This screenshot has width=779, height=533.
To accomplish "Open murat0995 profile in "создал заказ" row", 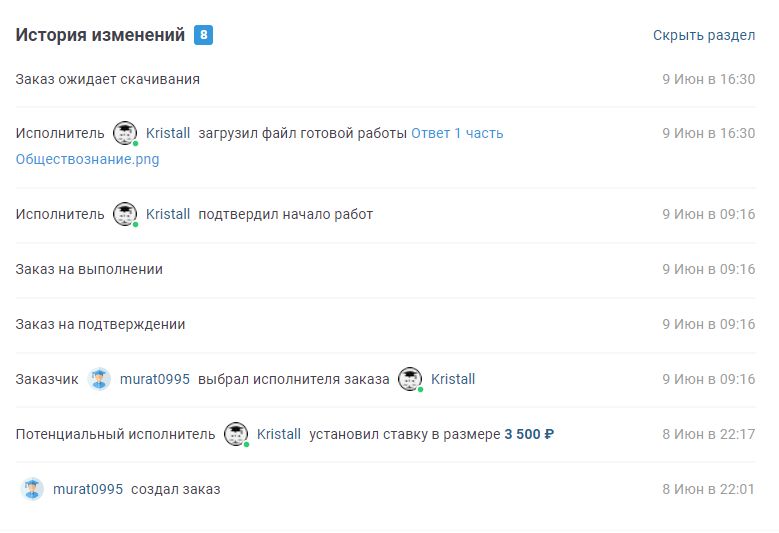I will tap(88, 489).
